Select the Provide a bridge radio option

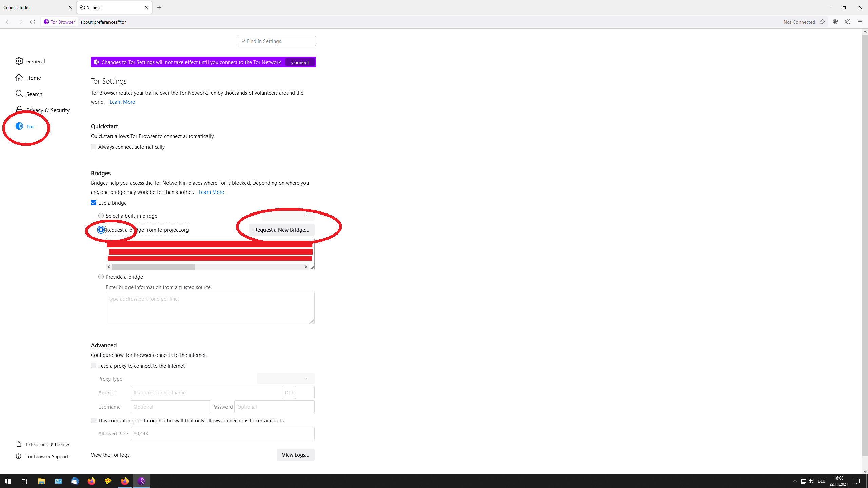point(101,277)
